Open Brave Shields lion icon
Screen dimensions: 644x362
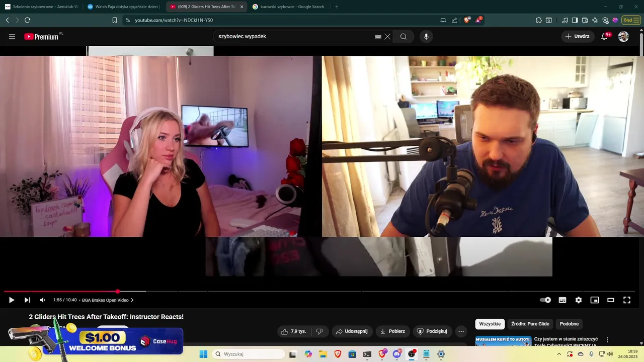[467, 20]
